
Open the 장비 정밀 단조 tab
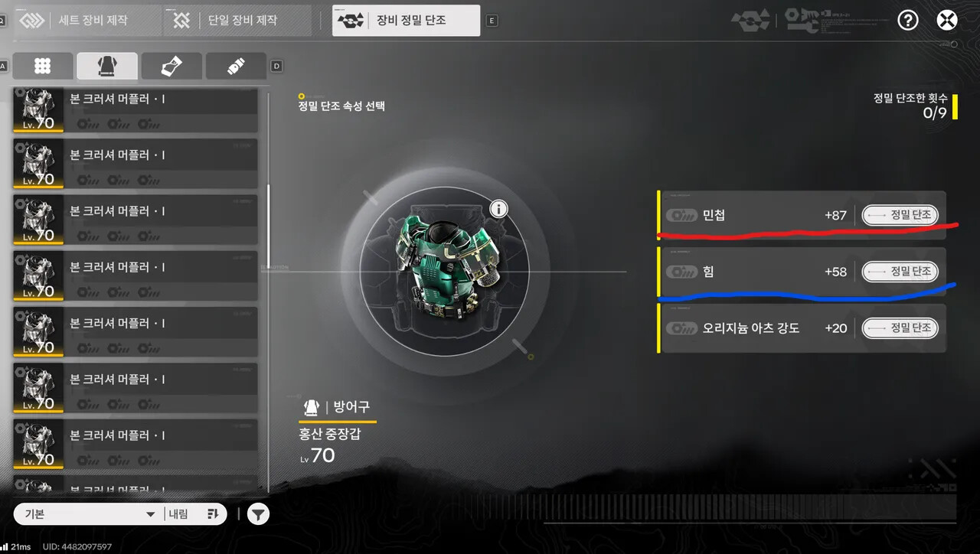(x=406, y=21)
